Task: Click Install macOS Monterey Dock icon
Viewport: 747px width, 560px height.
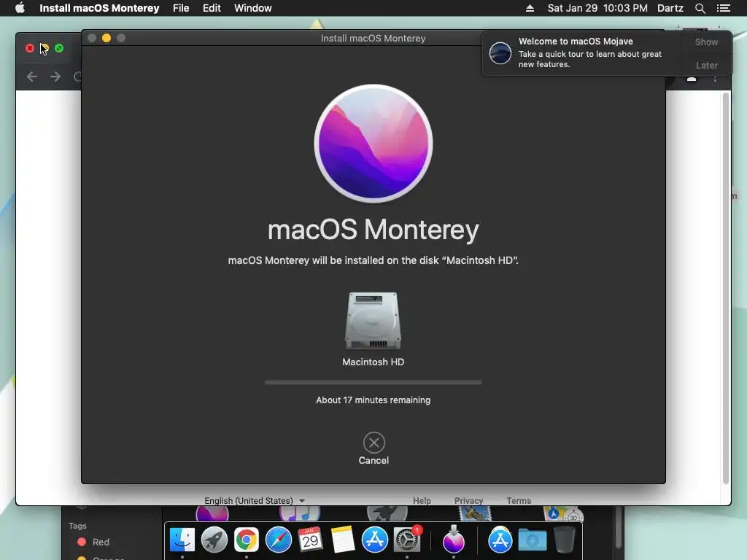Action: click(x=453, y=540)
